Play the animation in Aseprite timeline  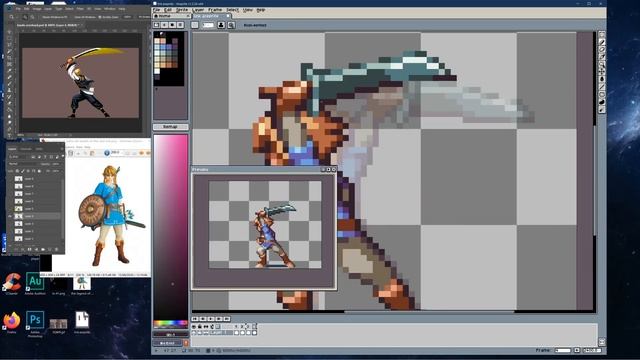coord(211,319)
